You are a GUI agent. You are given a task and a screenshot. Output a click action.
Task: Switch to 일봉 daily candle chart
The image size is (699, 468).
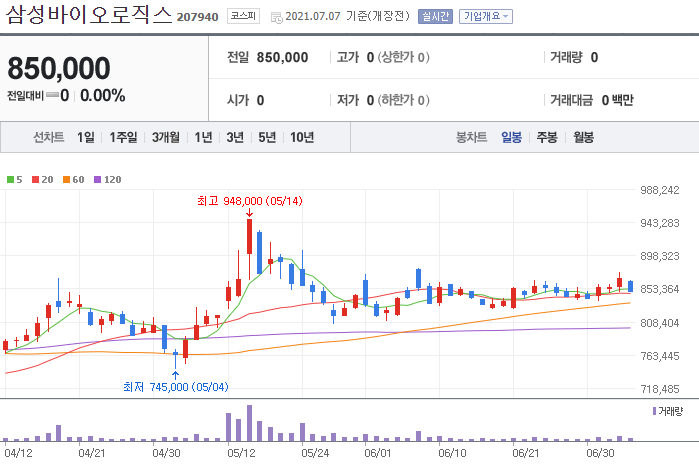[x=511, y=137]
